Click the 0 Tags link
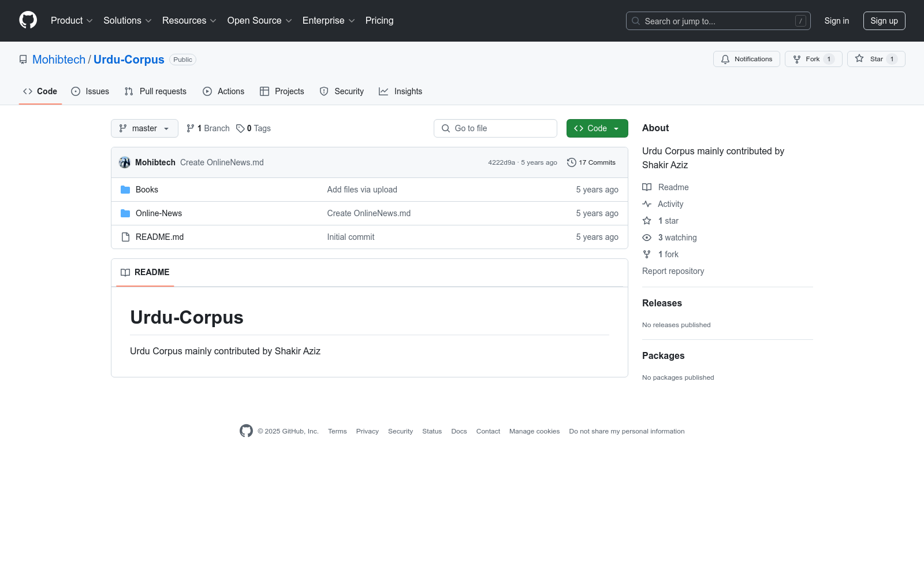 pos(254,128)
